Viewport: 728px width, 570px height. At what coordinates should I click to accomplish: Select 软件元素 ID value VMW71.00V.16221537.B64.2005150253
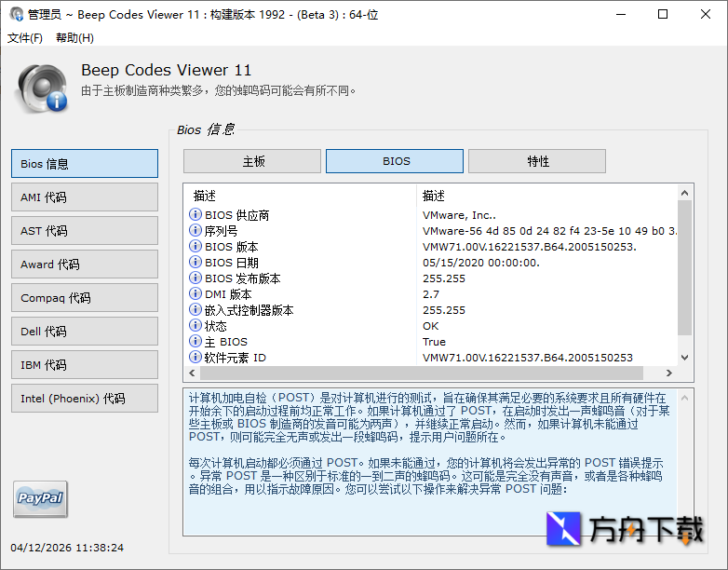pyautogui.click(x=528, y=358)
